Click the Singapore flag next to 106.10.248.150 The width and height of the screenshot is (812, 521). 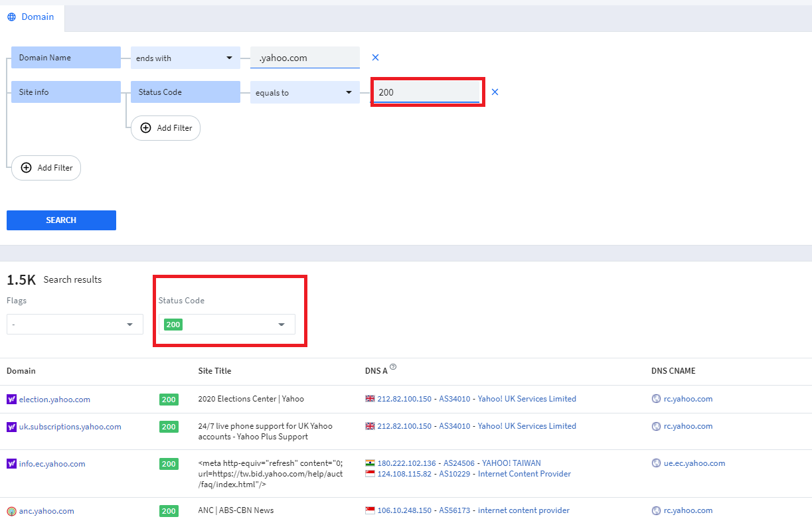pos(370,510)
